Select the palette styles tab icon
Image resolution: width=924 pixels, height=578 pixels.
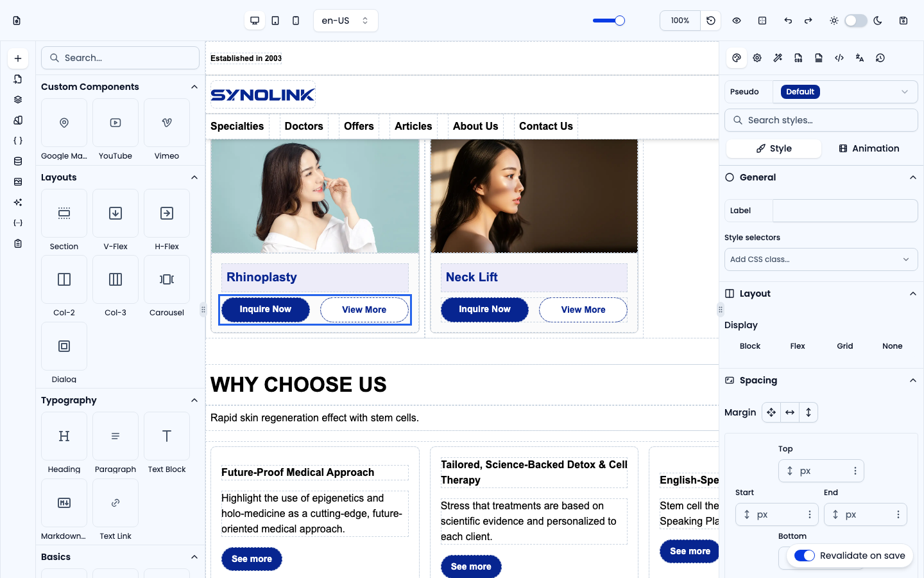[737, 58]
